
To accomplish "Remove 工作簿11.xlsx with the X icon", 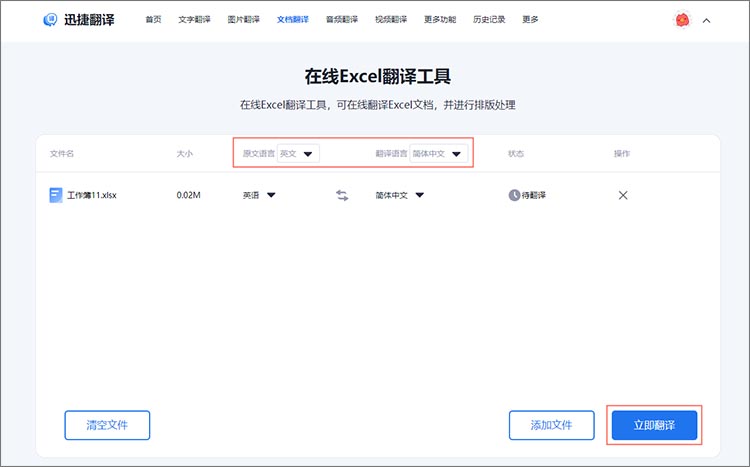I will 623,195.
